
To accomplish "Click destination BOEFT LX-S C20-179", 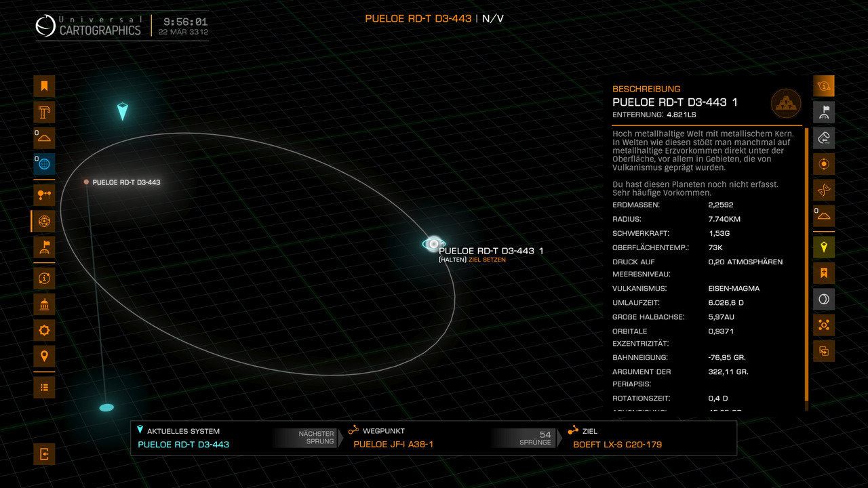I will pyautogui.click(x=617, y=445).
